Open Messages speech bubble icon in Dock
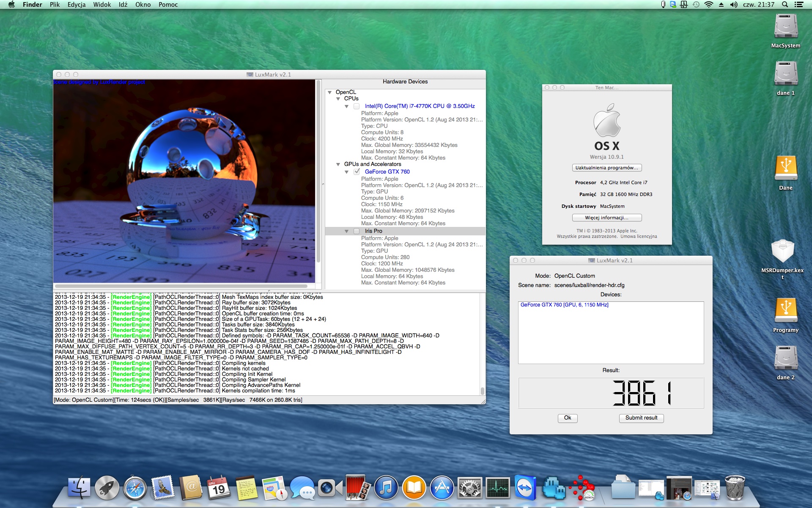The width and height of the screenshot is (812, 508). pyautogui.click(x=302, y=488)
